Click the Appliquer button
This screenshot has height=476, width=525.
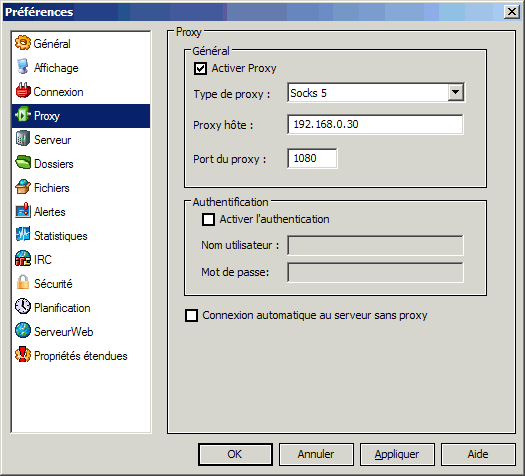(x=397, y=455)
